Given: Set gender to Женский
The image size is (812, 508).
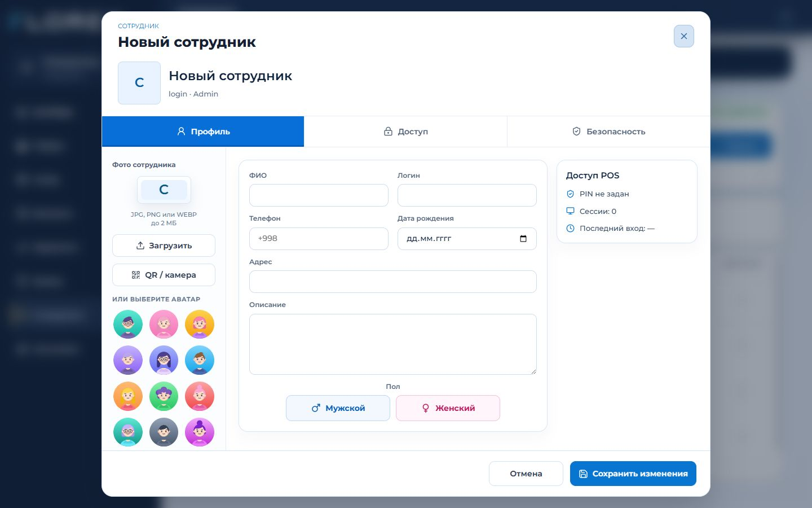Looking at the screenshot, I should tap(448, 408).
